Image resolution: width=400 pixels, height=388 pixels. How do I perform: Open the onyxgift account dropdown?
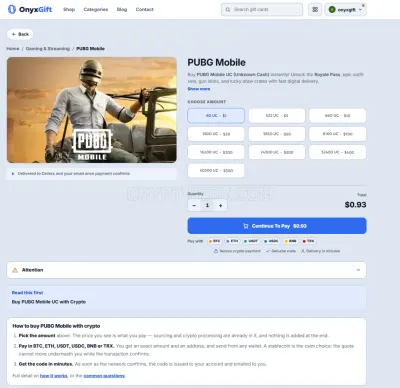(346, 9)
